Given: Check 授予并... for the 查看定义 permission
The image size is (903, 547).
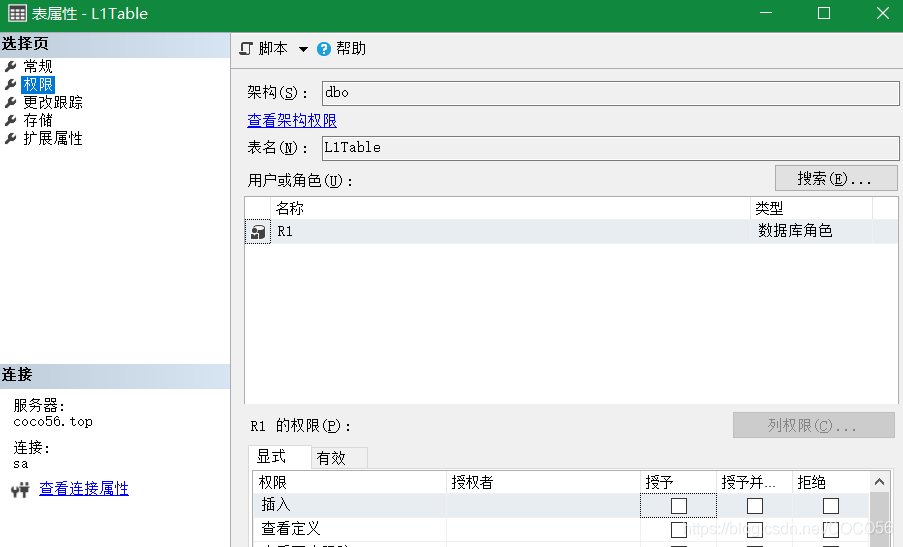Looking at the screenshot, I should [x=755, y=530].
